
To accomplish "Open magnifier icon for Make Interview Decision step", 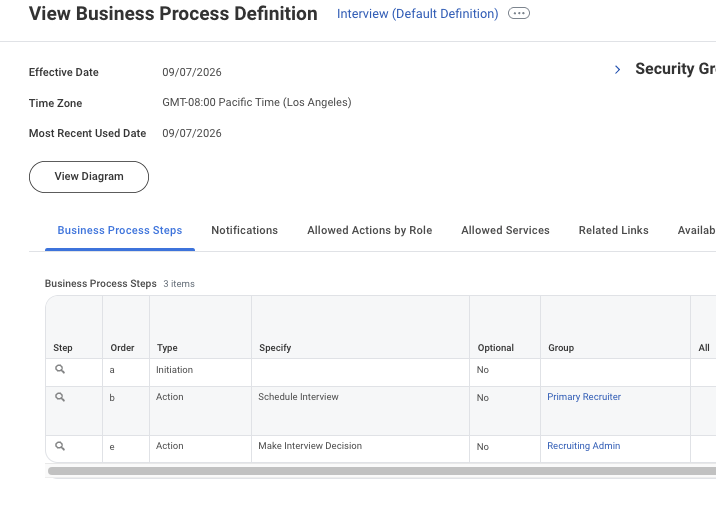I will tap(60, 446).
